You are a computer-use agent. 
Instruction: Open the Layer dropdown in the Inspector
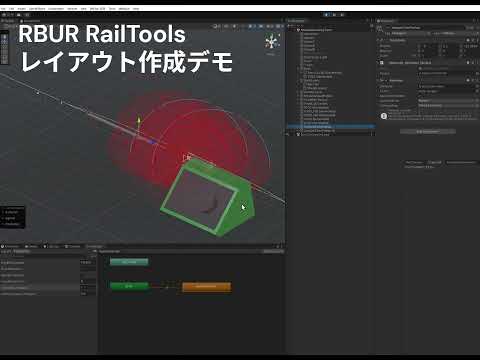click(x=459, y=33)
